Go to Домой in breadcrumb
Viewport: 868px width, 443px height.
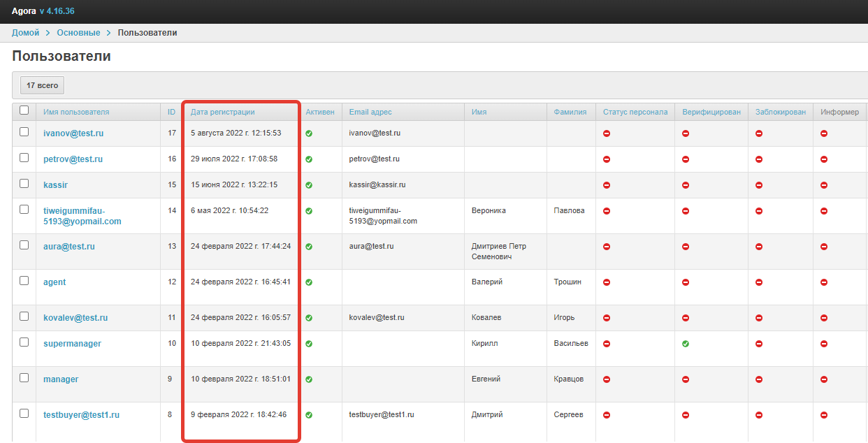pyautogui.click(x=26, y=33)
